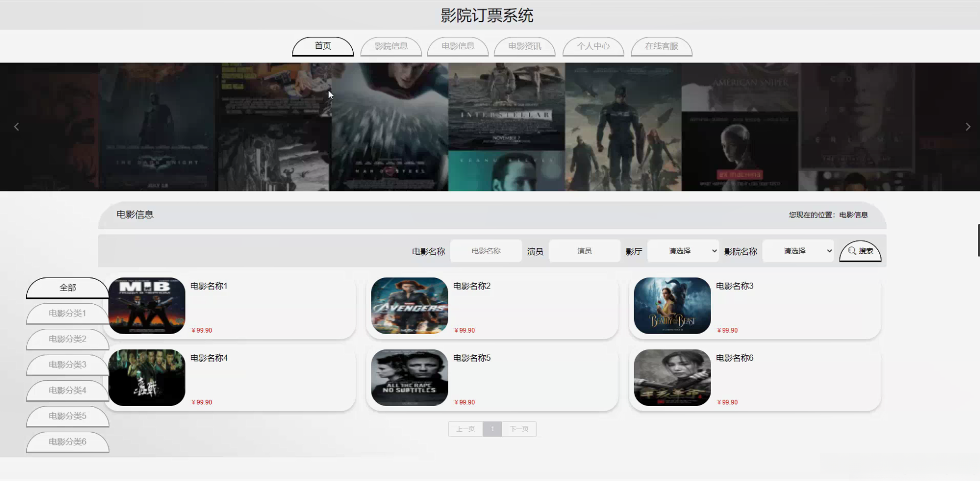
Task: Click the 电影信息 breadcrumb location text
Action: pyautogui.click(x=854, y=215)
